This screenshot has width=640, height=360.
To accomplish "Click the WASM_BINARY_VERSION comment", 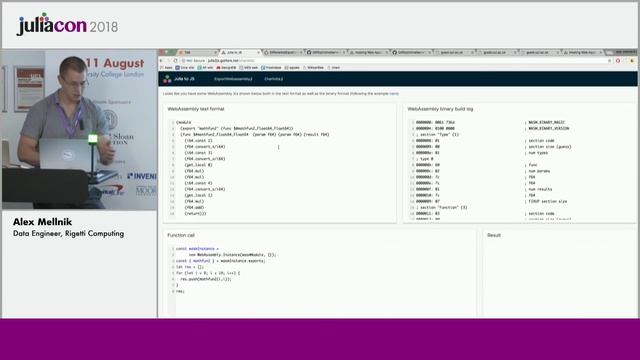I will point(547,129).
